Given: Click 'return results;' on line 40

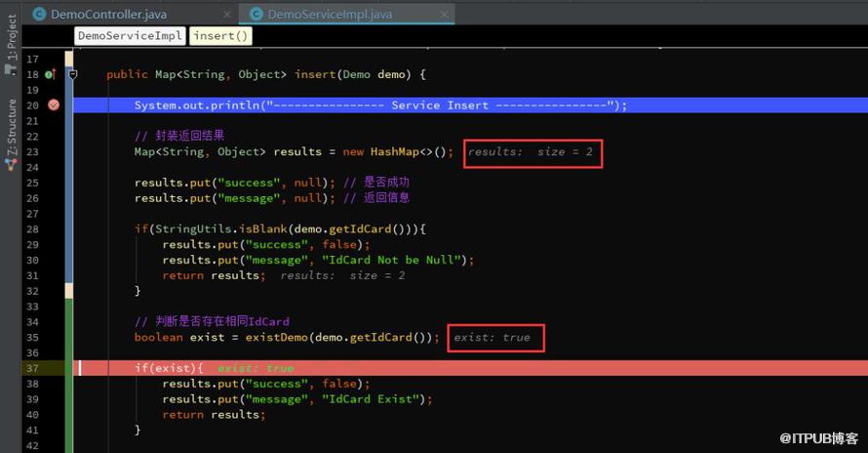Looking at the screenshot, I should (x=214, y=415).
